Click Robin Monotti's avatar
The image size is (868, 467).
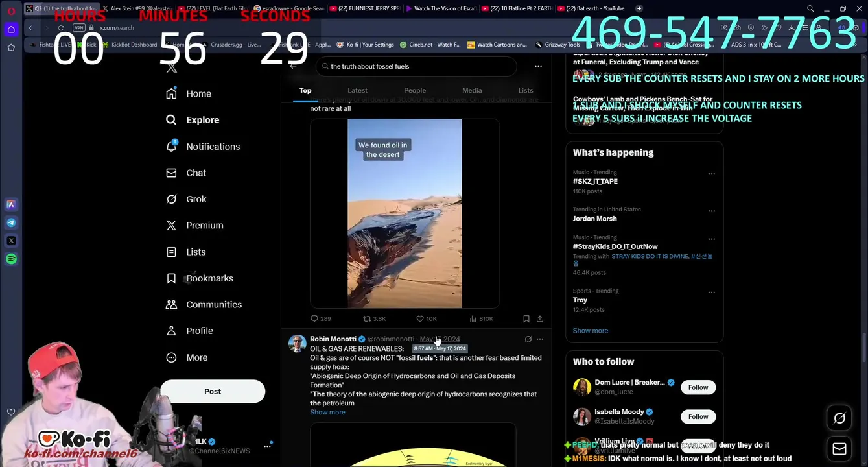[297, 344]
